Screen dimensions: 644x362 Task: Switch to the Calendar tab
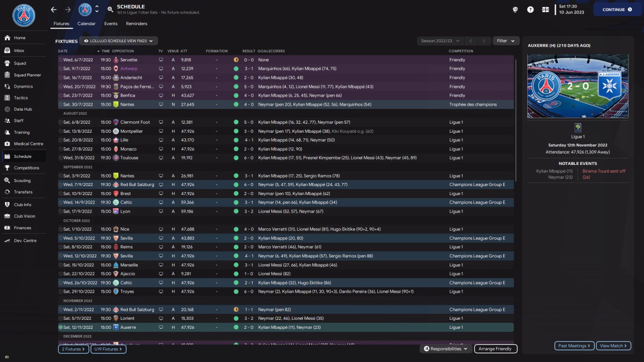[87, 24]
